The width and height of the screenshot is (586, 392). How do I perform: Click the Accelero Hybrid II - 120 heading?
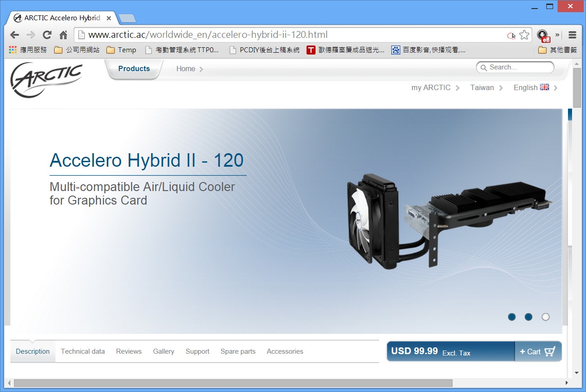(146, 160)
